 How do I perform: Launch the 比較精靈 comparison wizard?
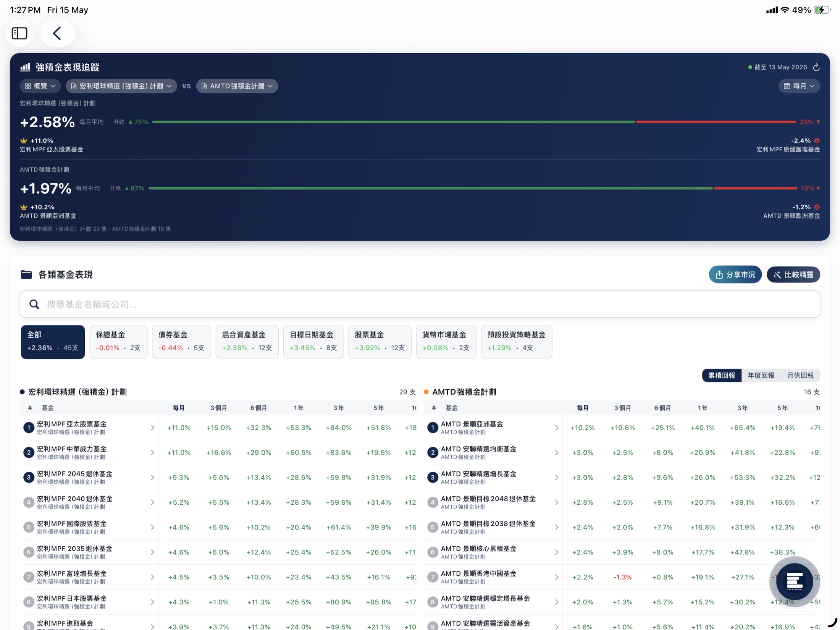[x=793, y=274]
